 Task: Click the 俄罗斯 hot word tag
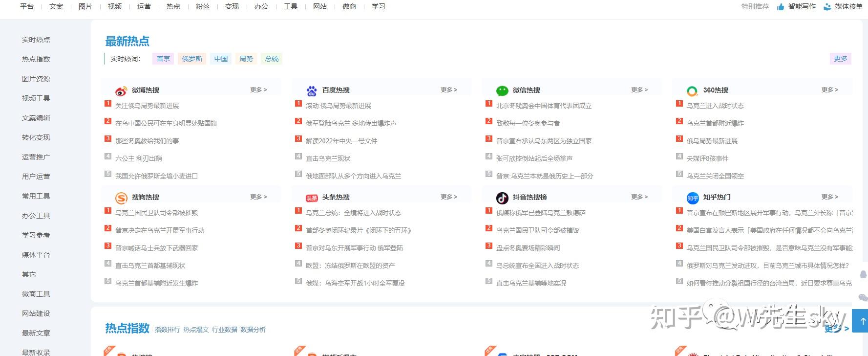(x=192, y=59)
